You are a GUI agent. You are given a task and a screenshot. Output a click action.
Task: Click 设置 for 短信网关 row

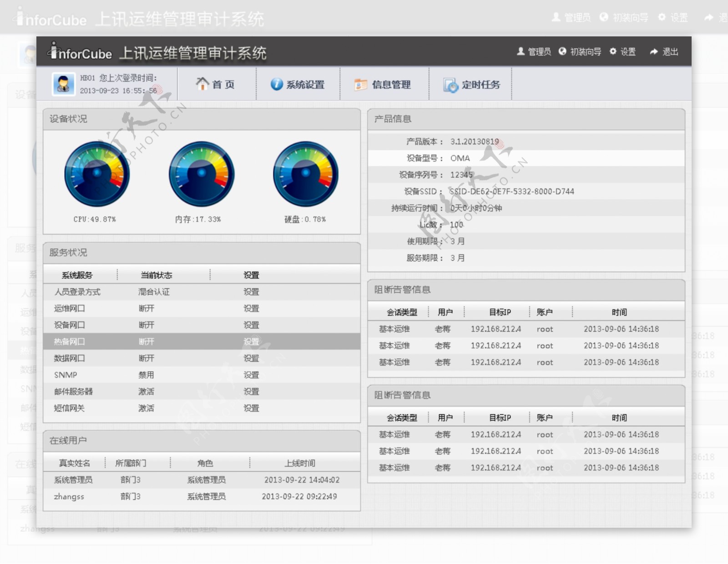pyautogui.click(x=251, y=408)
